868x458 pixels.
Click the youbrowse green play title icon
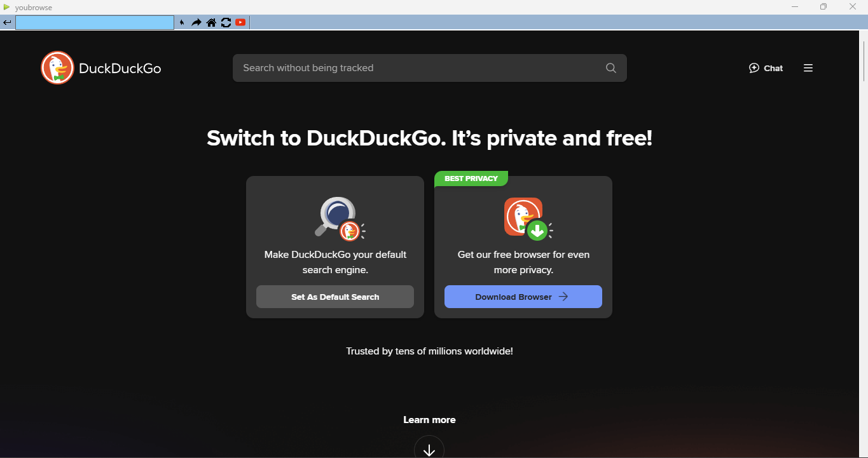7,7
